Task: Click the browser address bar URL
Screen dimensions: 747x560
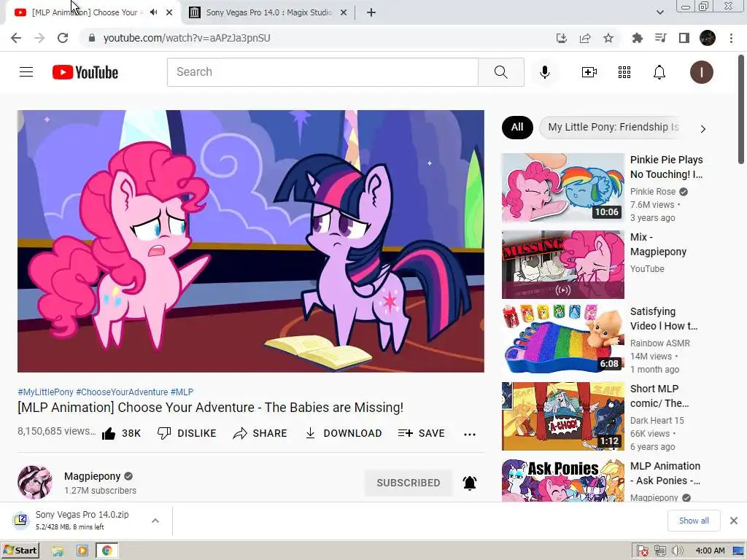Action: point(187,38)
